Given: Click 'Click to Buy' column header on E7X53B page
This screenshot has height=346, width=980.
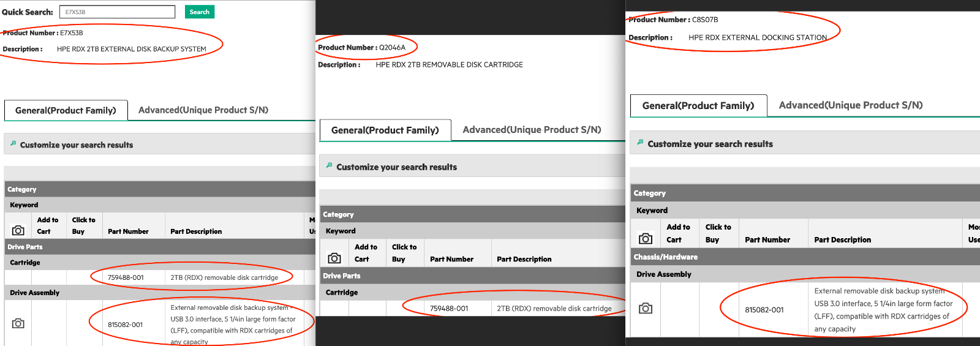Looking at the screenshot, I should coord(84,225).
